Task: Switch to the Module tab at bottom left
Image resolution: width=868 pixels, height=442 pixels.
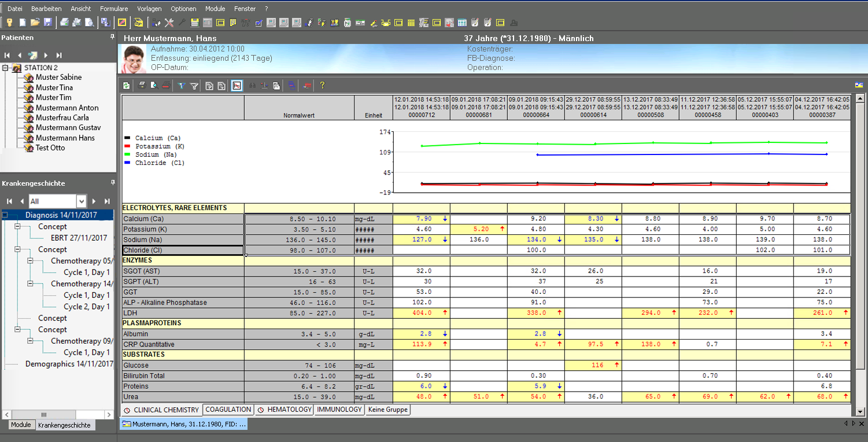Action: click(x=21, y=425)
